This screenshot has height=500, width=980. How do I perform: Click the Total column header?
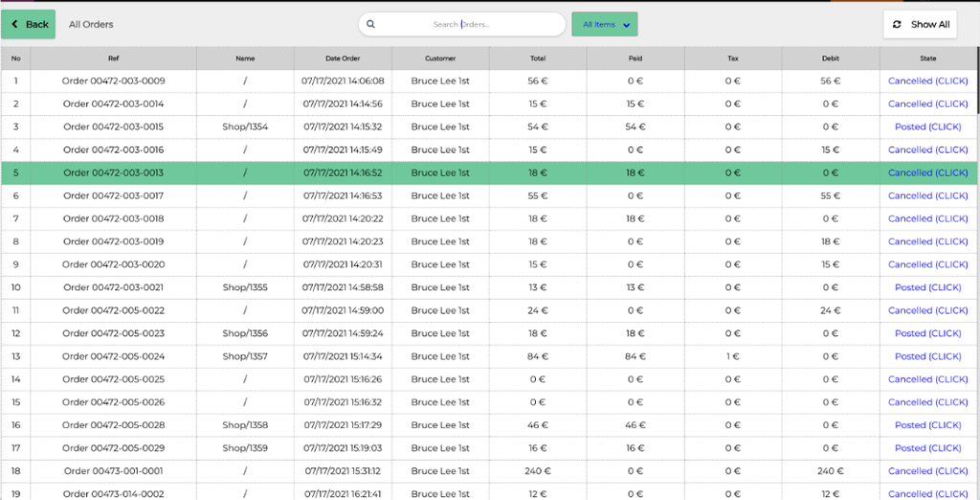click(x=538, y=58)
